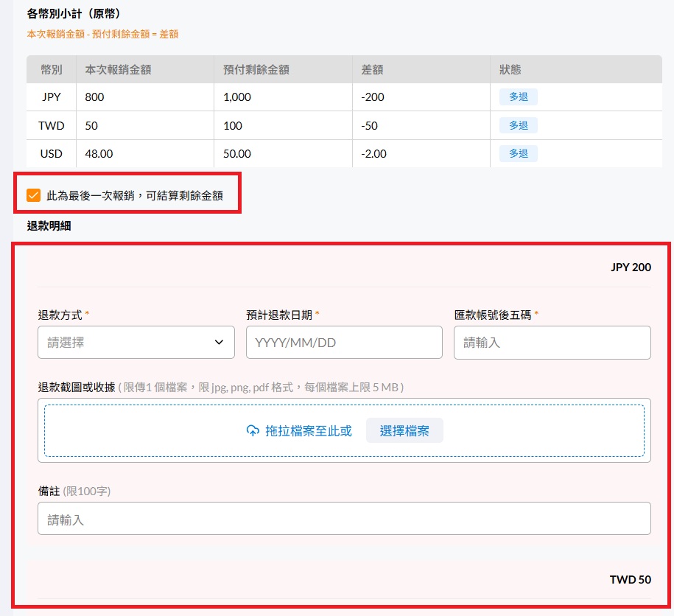
Task: Click the 幣別 column header
Action: [x=51, y=69]
